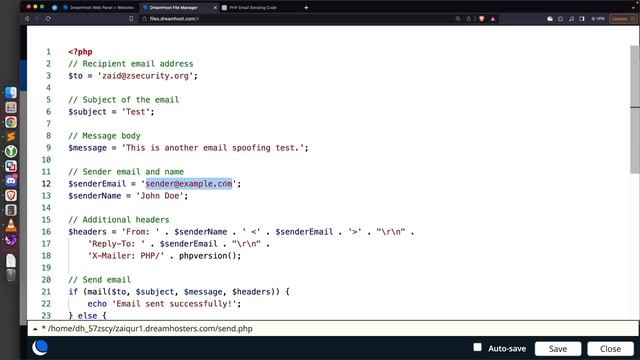Image resolution: width=640 pixels, height=360 pixels.
Task: Click '// Send email' comment line
Action: tap(100, 280)
